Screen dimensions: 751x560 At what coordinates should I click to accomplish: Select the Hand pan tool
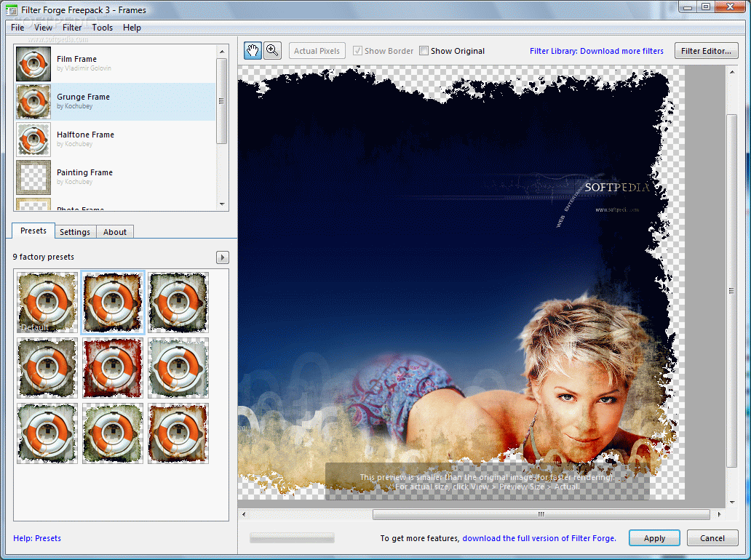tap(253, 50)
